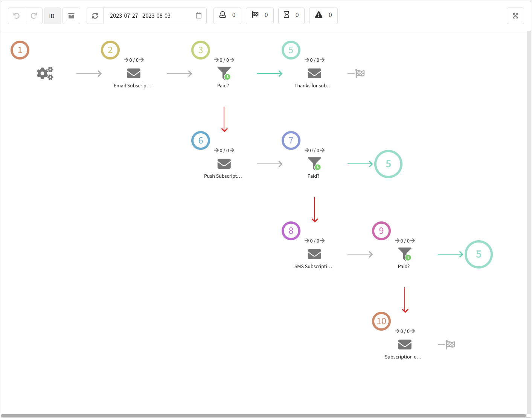Edit the 2023-07-27 - 2023-08-03 date range field
Screen dimensions: 532x418
(155, 16)
